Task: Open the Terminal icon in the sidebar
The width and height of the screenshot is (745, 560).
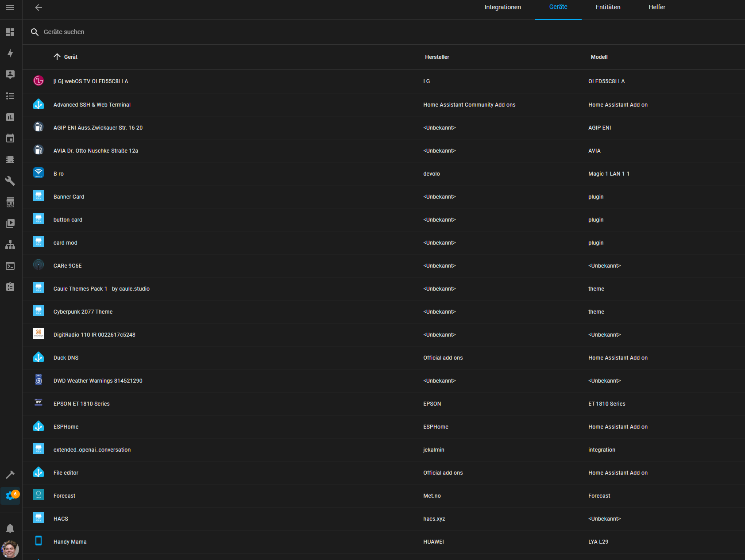Action: coord(10,266)
